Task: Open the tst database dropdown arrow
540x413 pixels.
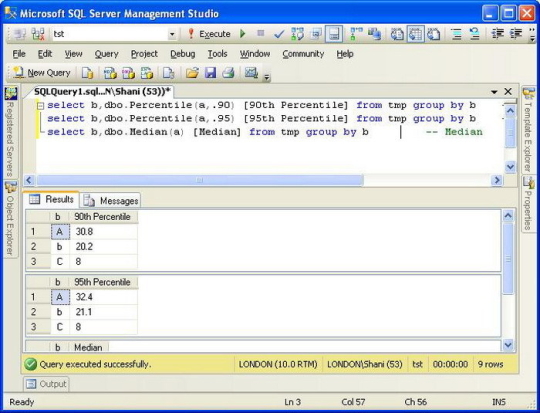Action: 172,34
